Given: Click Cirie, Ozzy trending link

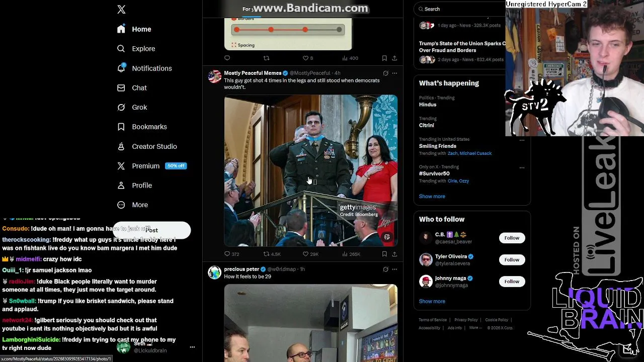Looking at the screenshot, I should pyautogui.click(x=458, y=181).
